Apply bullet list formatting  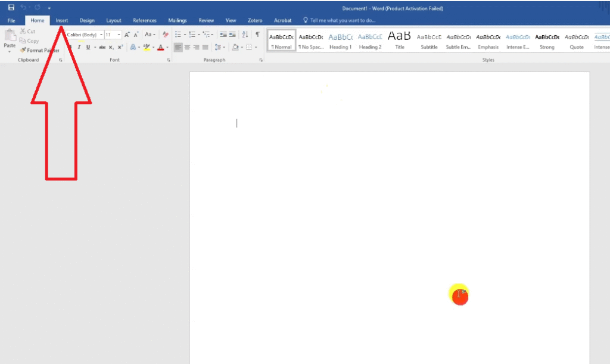click(178, 35)
